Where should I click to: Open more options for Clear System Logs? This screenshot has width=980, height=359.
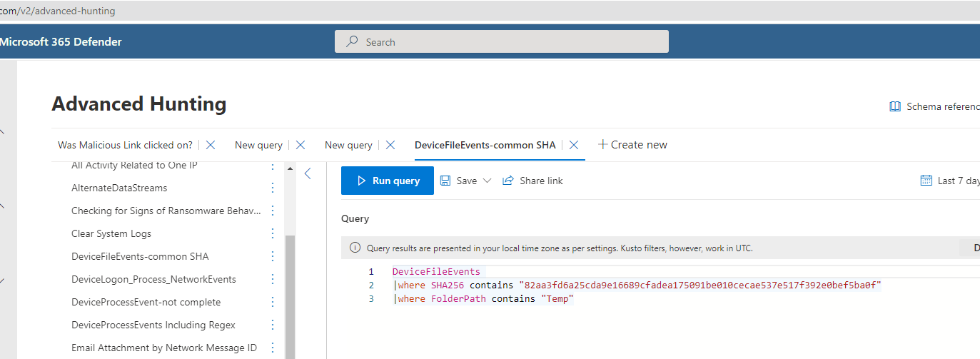point(272,233)
